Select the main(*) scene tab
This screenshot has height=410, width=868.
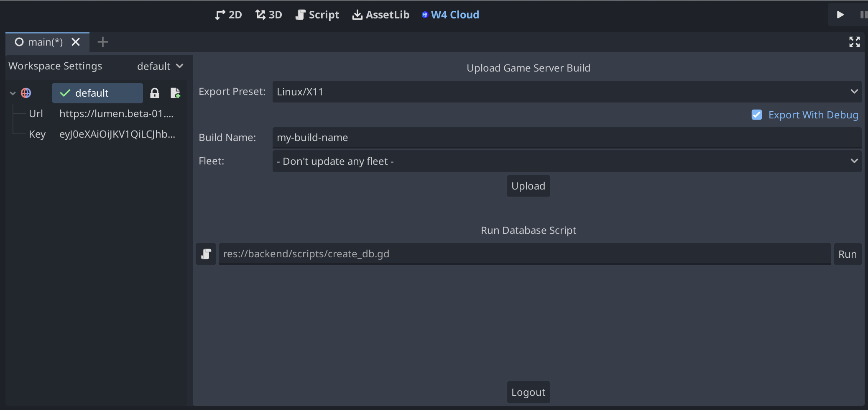(x=45, y=42)
